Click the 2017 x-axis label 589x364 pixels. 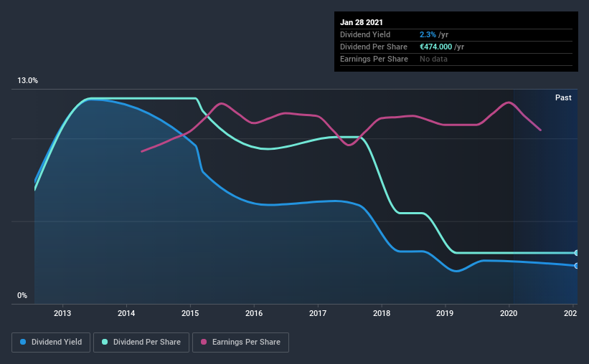click(x=318, y=313)
